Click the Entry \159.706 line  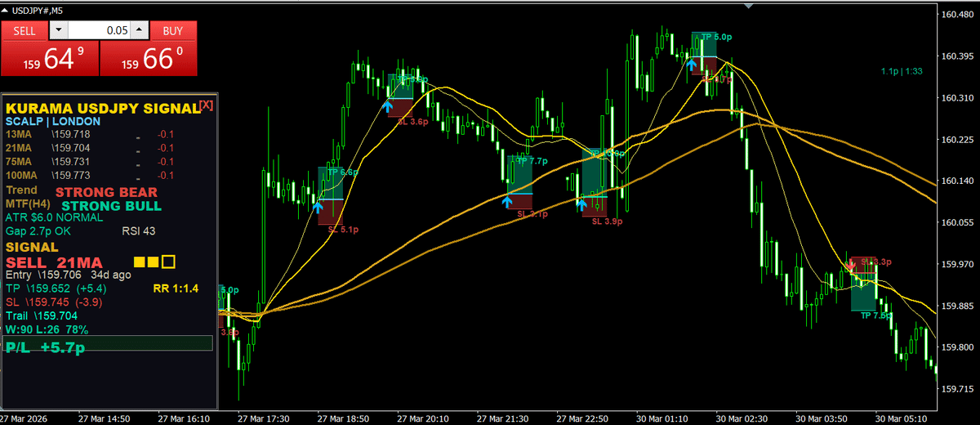point(68,275)
